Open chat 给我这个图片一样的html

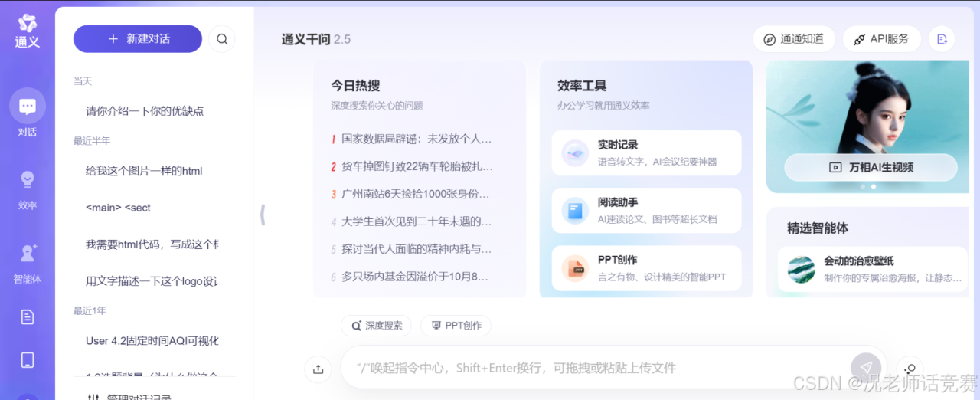144,171
